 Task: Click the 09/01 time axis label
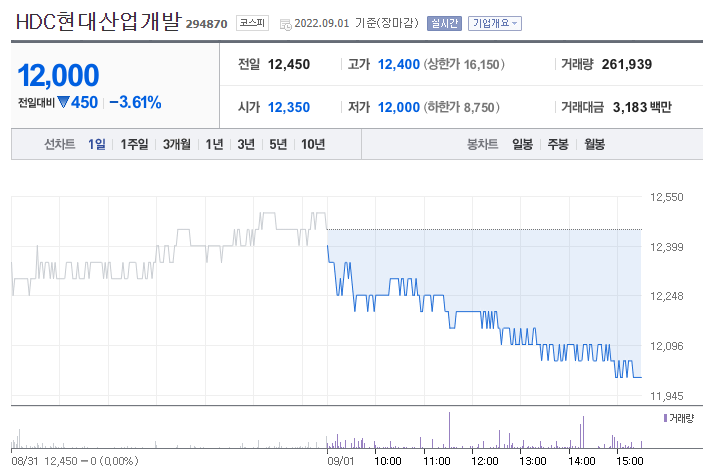341,461
